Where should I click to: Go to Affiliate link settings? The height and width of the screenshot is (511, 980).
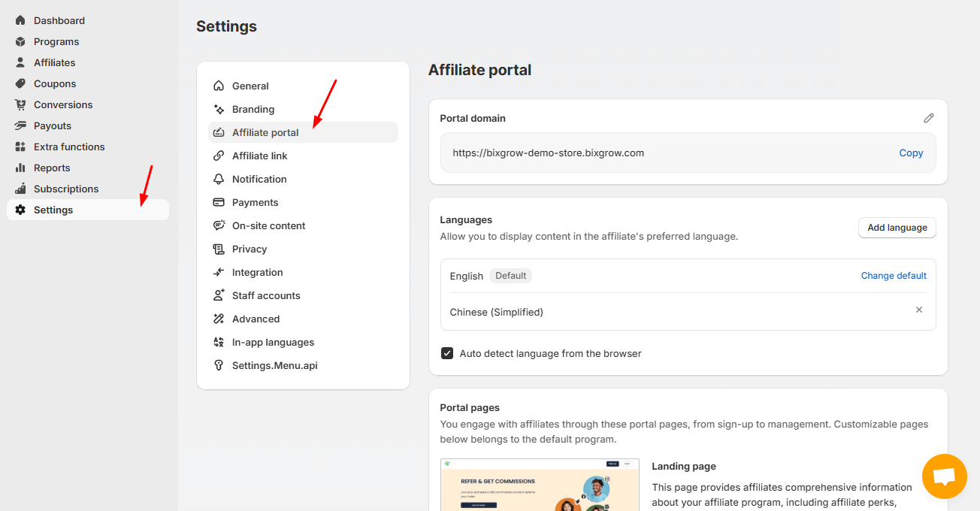coord(259,156)
